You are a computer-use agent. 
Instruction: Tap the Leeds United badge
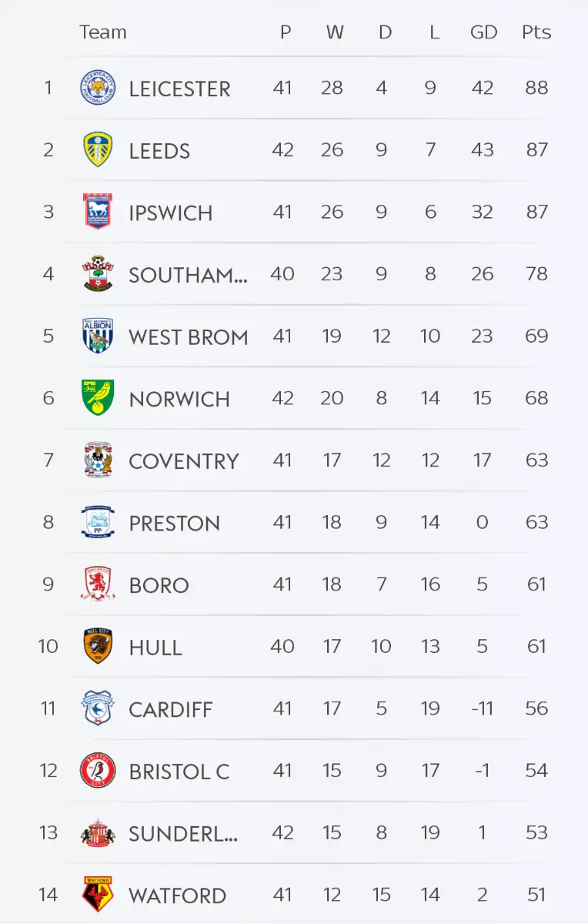pos(98,150)
